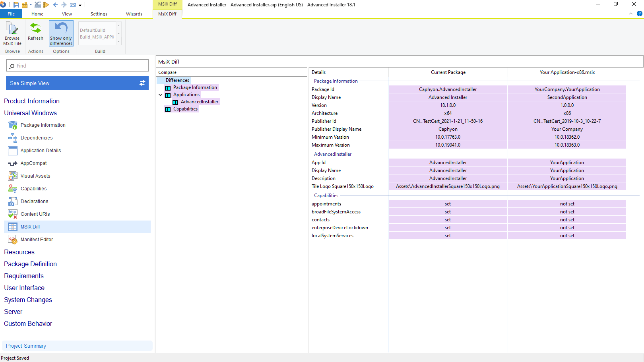This screenshot has height=362, width=644.
Task: Click the Project Summary link
Action: coord(25,346)
